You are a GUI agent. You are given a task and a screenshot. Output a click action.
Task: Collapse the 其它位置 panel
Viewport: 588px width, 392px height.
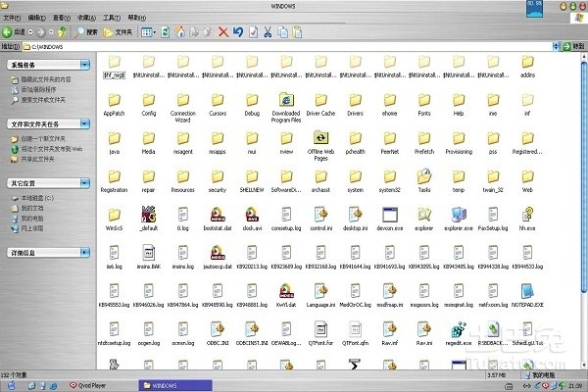(x=85, y=183)
